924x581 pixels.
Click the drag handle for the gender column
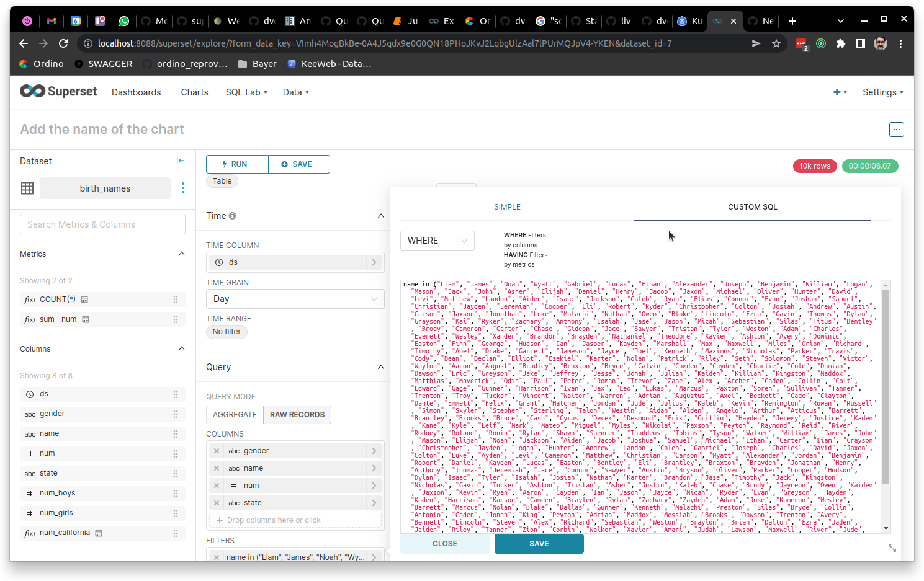click(176, 414)
